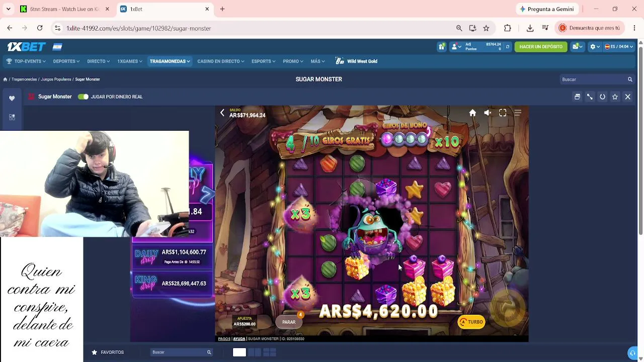Open the messages envelope dropdown
Viewport: 644px width, 362px height.
577,47
